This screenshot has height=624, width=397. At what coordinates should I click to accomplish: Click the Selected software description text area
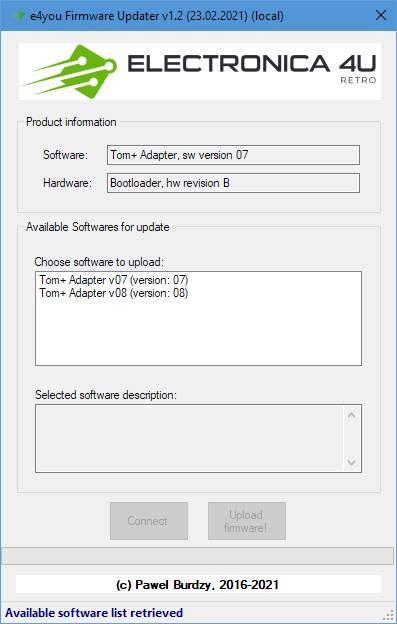pyautogui.click(x=189, y=439)
